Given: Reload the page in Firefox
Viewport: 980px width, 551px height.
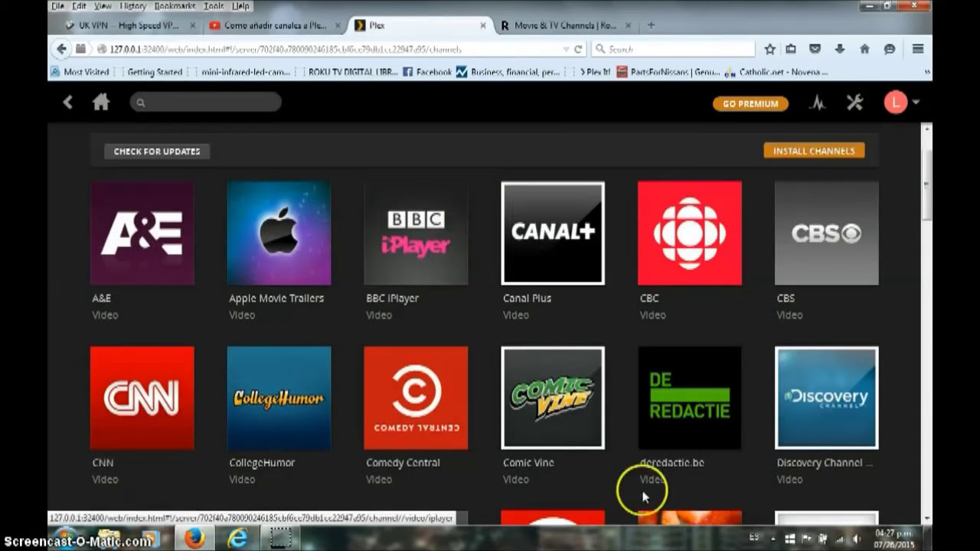Looking at the screenshot, I should 578,49.
